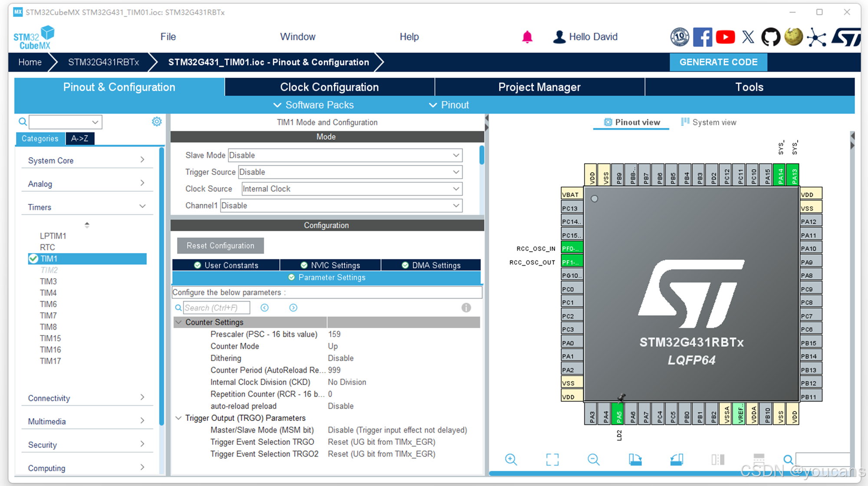Screen dimensions: 868x486
Task: Click the green PA5 pin on the chip
Action: point(618,414)
